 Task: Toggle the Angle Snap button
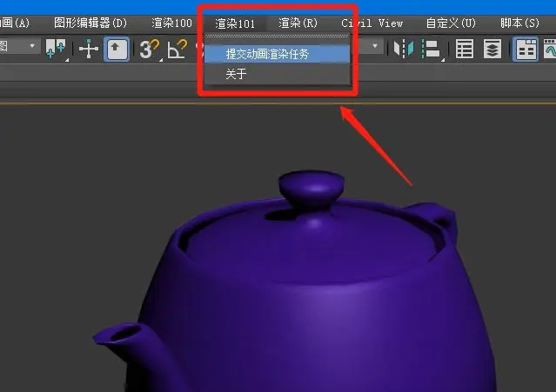[x=177, y=50]
